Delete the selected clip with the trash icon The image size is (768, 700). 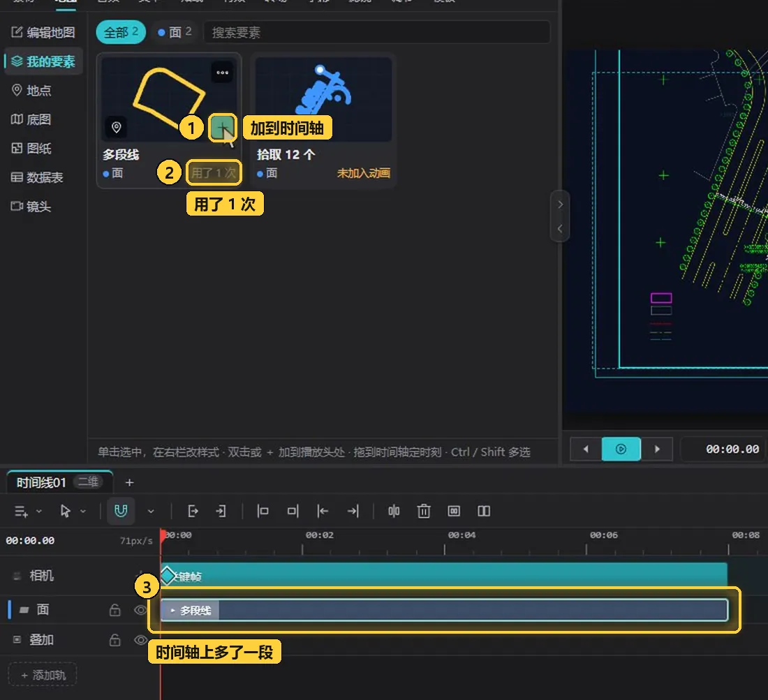coord(424,512)
